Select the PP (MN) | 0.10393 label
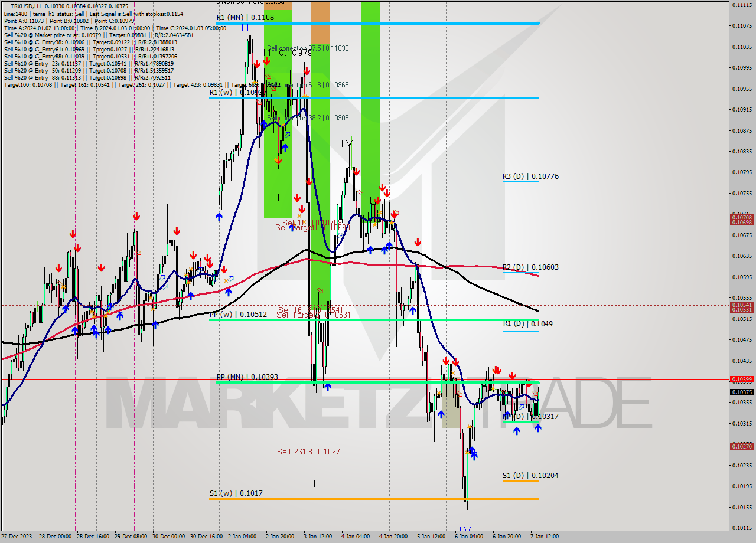 click(247, 377)
